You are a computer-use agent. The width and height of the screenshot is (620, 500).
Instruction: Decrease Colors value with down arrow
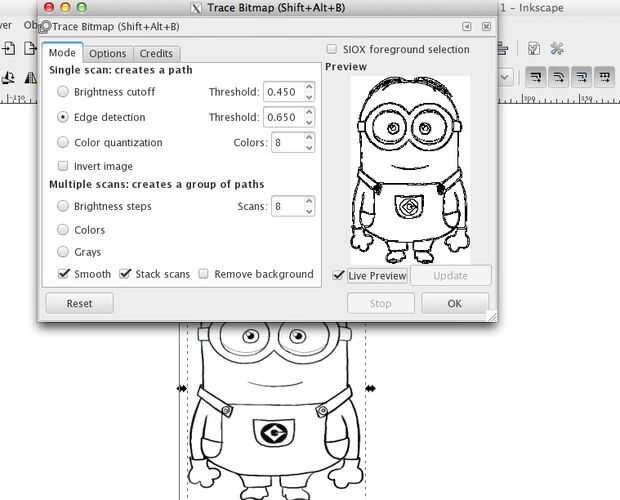309,147
